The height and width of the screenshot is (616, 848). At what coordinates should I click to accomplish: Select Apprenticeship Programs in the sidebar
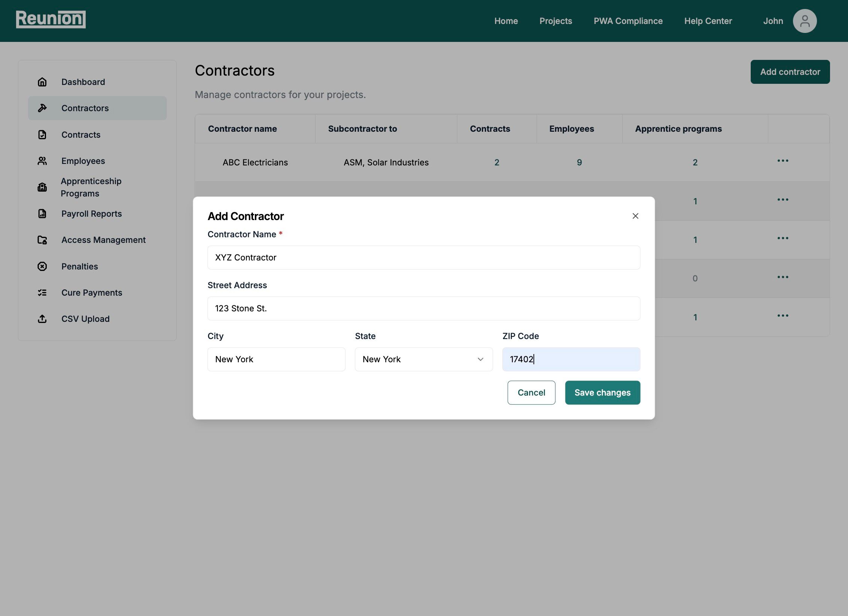point(97,187)
